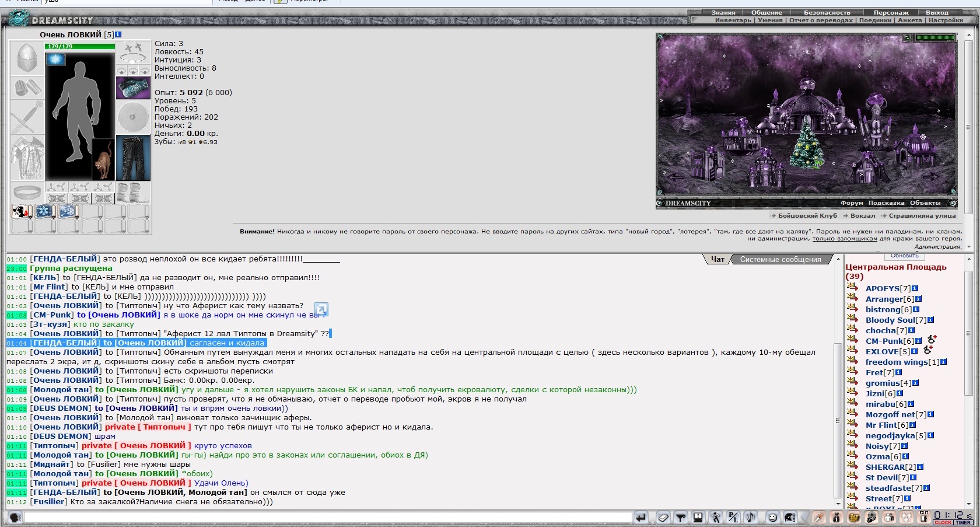Image resolution: width=980 pixels, height=527 pixels.
Task: Click the chat message input field
Action: click(x=328, y=517)
